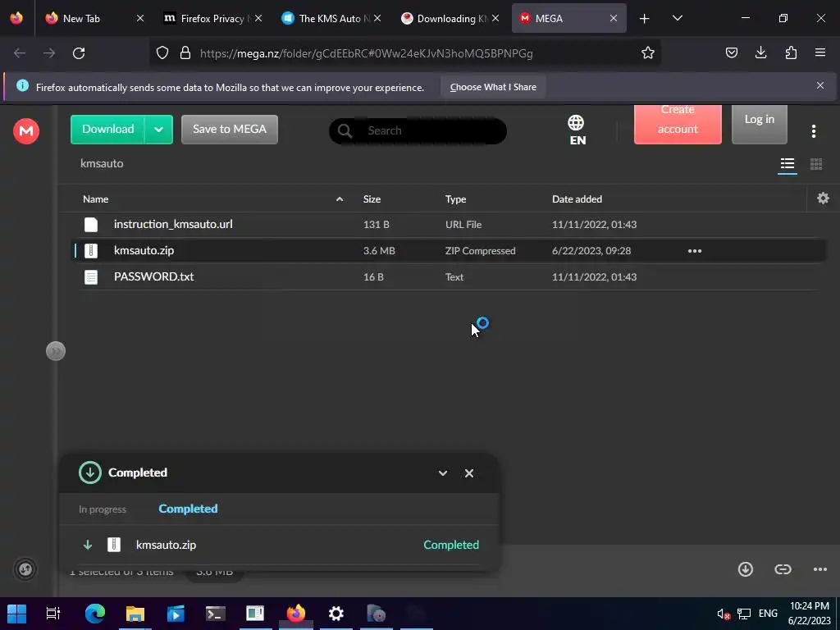Open File Explorer from taskbar

(135, 614)
